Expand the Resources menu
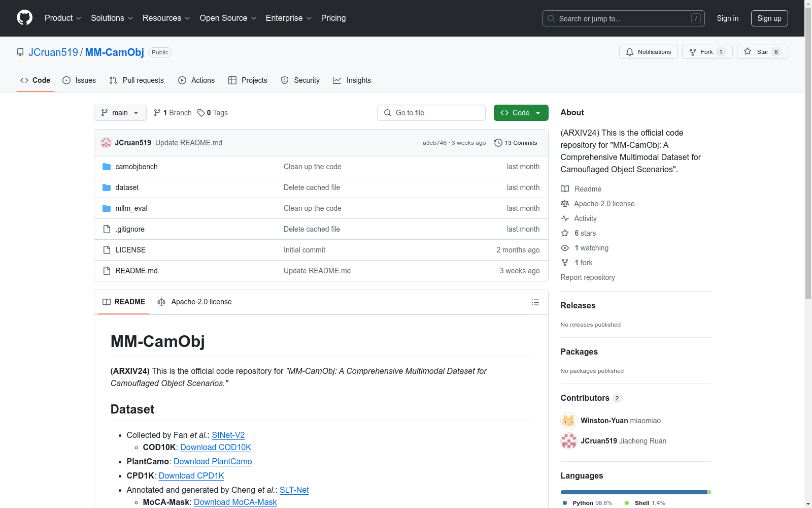Image resolution: width=812 pixels, height=508 pixels. click(166, 18)
